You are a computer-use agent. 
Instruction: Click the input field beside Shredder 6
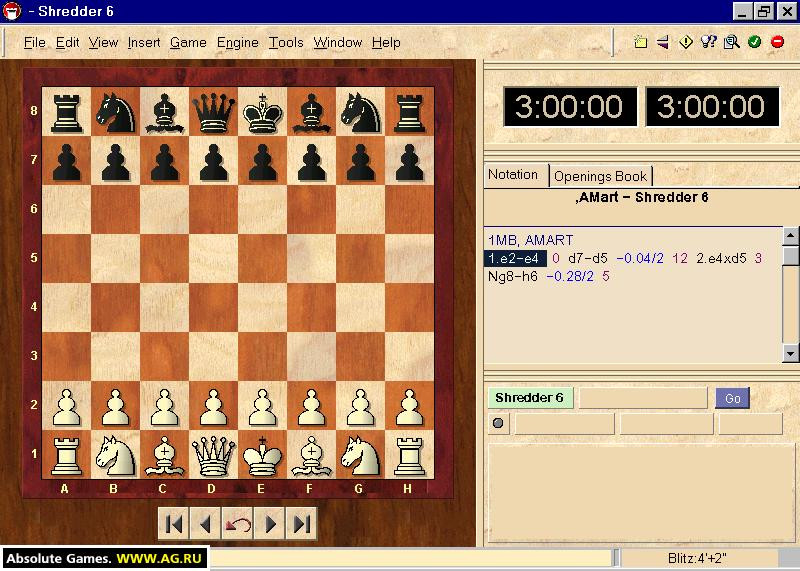[x=644, y=398]
